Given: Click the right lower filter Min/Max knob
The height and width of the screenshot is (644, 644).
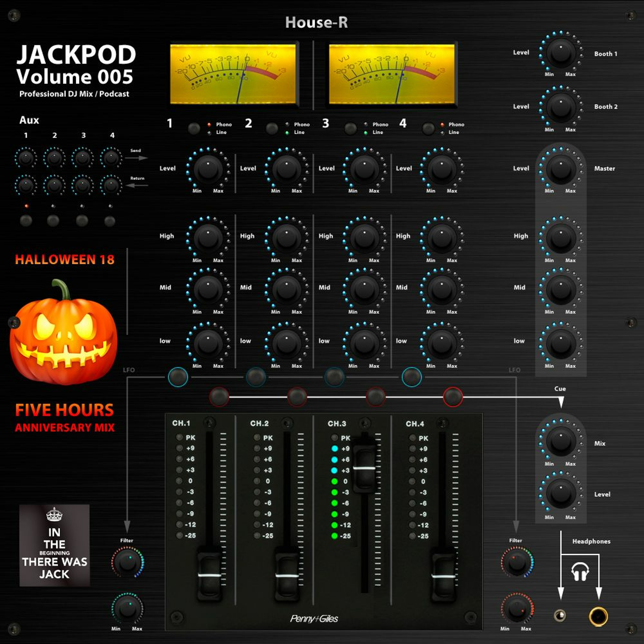Looking at the screenshot, I should coord(517,609).
